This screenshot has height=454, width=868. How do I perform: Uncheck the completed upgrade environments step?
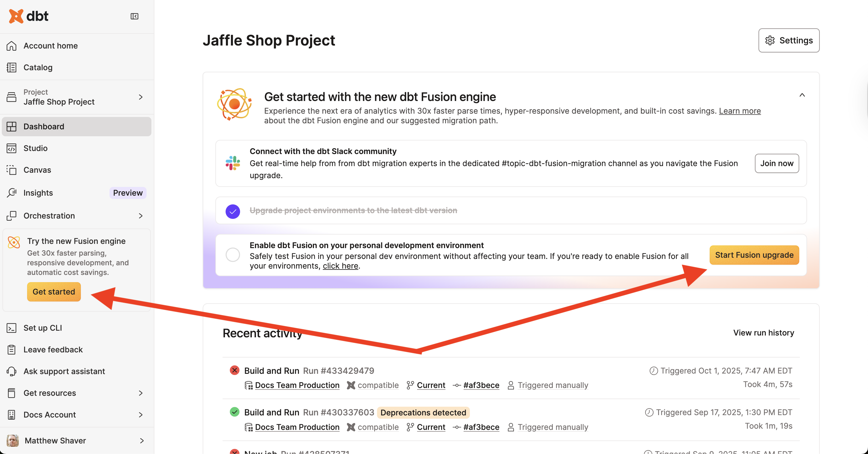click(x=233, y=211)
